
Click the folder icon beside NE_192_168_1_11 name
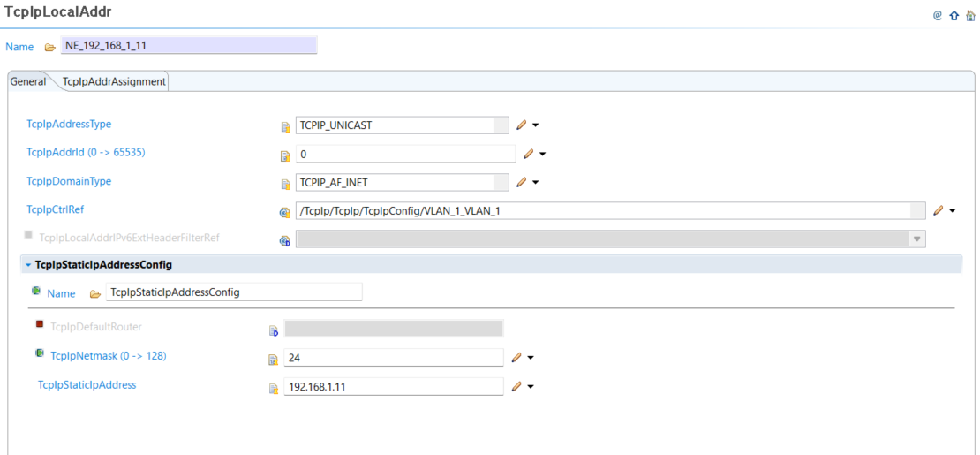tap(50, 47)
